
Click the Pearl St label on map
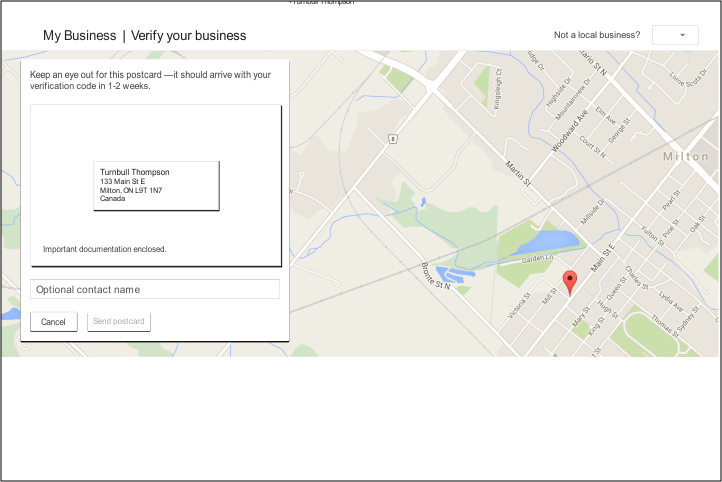coord(671,200)
